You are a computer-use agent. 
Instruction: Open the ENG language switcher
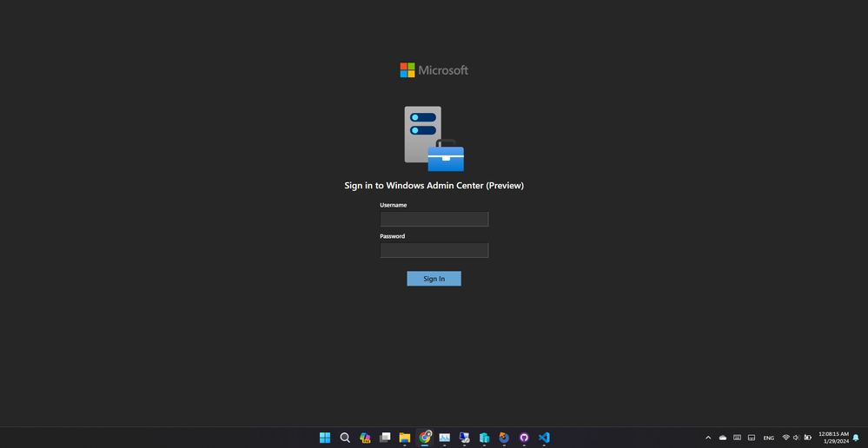(x=769, y=438)
